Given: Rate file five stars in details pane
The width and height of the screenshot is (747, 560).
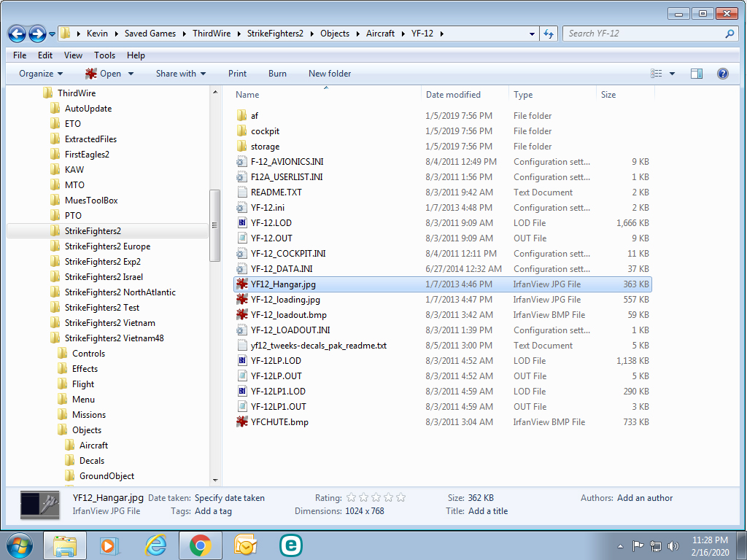Looking at the screenshot, I should 400,497.
